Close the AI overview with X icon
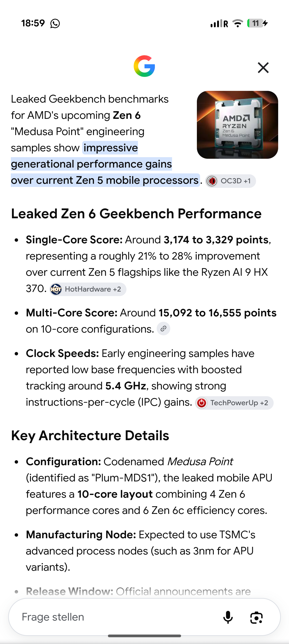This screenshot has height=644, width=289. tap(263, 68)
